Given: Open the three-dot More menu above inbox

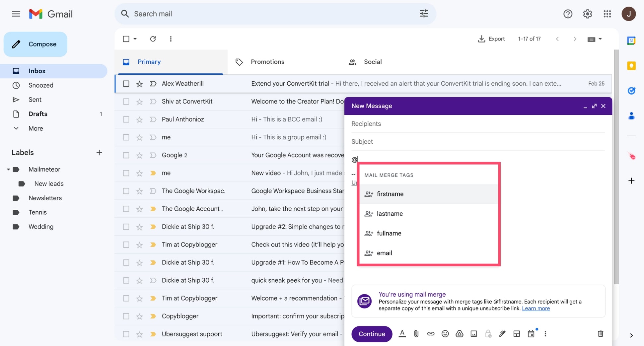Looking at the screenshot, I should pos(171,39).
